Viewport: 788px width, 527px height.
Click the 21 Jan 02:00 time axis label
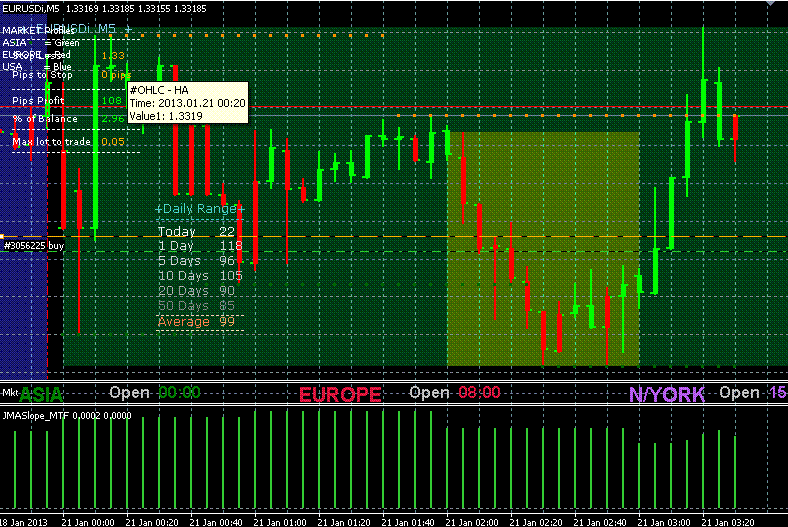pyautogui.click(x=471, y=522)
